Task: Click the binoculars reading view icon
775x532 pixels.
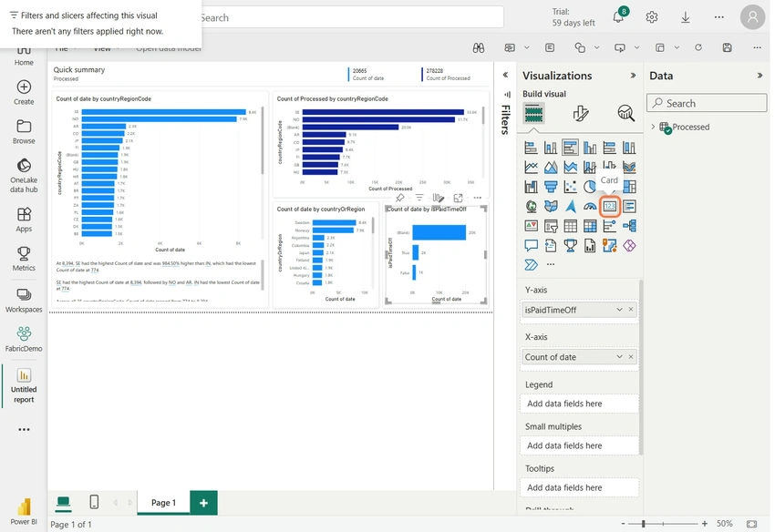Action: pos(478,48)
